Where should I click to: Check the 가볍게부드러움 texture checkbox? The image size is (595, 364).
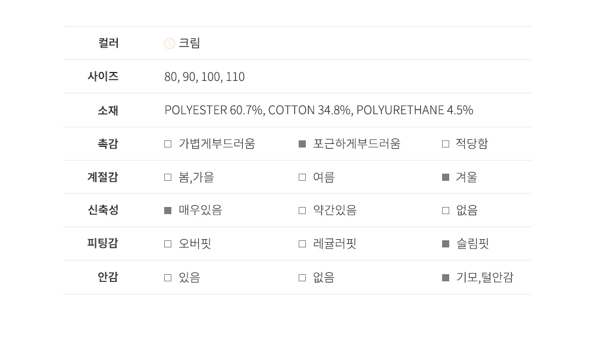tap(168, 144)
